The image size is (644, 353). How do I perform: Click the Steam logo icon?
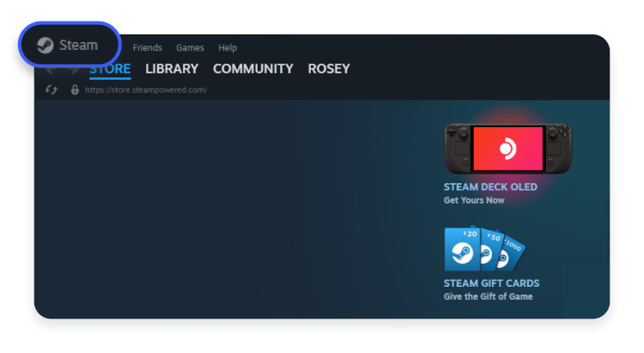[x=46, y=46]
